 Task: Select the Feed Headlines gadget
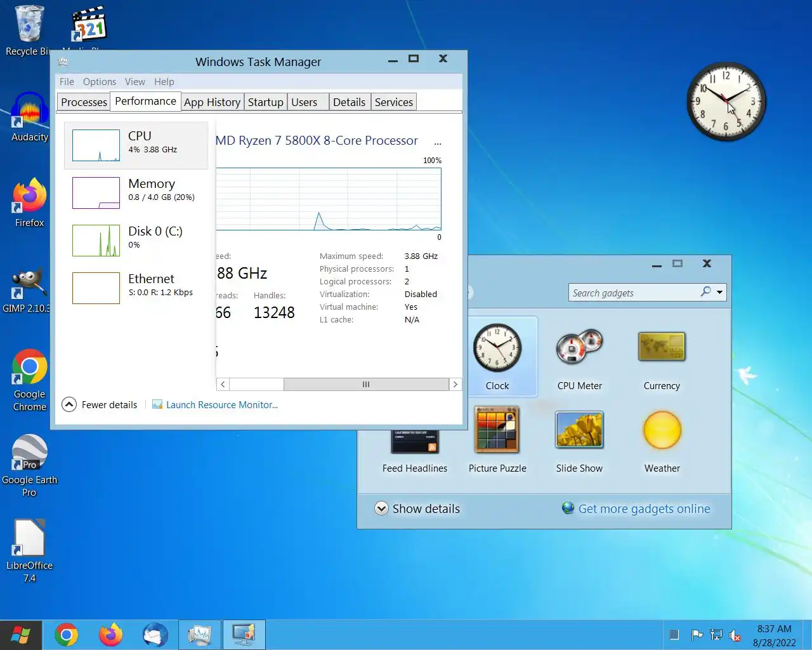(x=415, y=452)
